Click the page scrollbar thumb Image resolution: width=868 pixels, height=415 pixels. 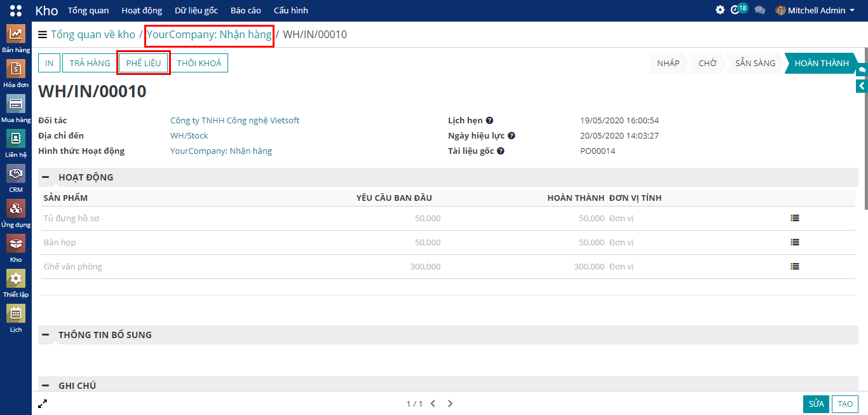865,129
